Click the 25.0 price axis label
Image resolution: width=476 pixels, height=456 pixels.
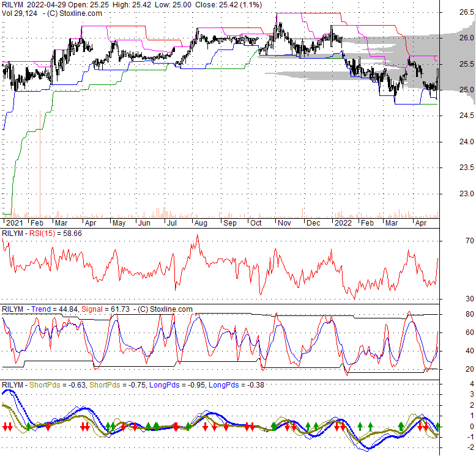pos(467,90)
